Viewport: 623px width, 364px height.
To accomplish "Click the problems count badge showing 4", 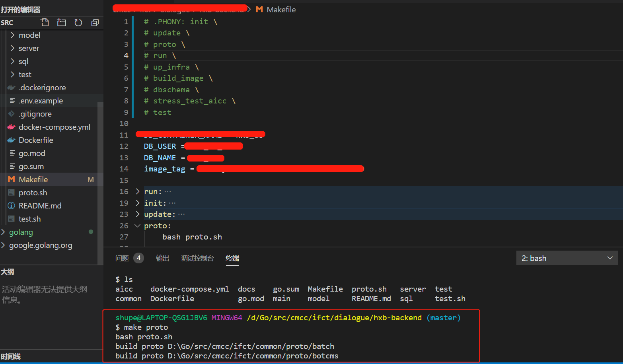I will (138, 258).
